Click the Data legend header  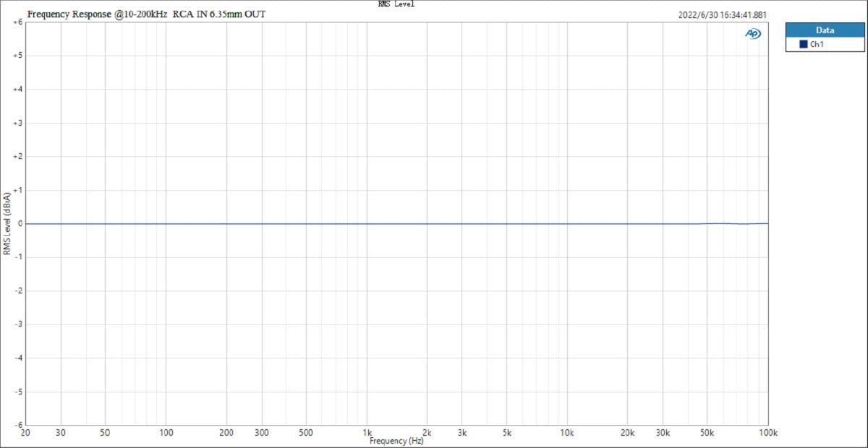(825, 30)
